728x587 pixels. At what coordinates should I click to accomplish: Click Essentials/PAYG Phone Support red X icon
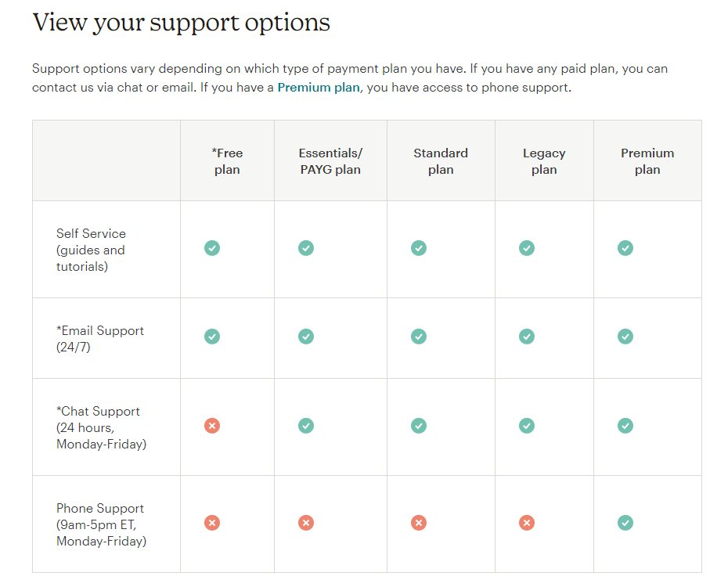tap(306, 523)
